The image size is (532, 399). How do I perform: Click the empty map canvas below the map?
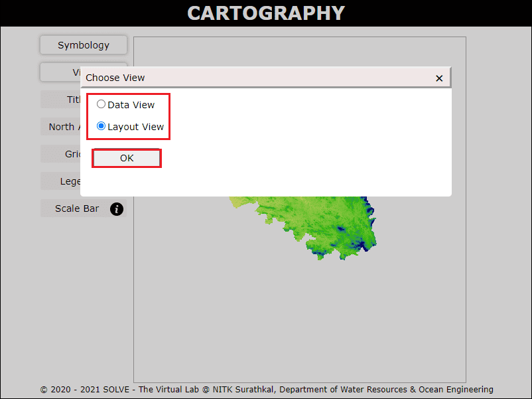pos(299,319)
